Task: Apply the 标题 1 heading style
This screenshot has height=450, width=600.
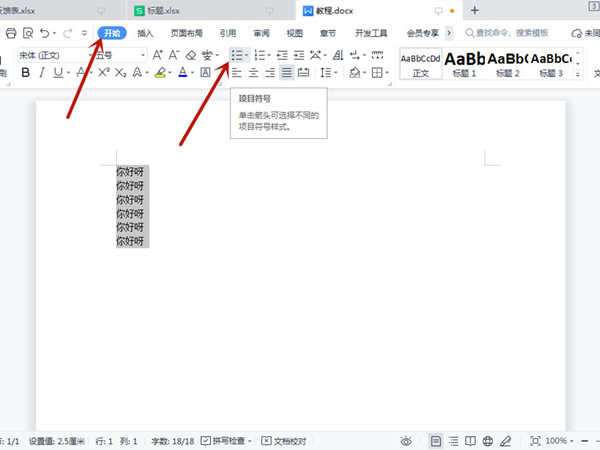Action: [x=464, y=64]
